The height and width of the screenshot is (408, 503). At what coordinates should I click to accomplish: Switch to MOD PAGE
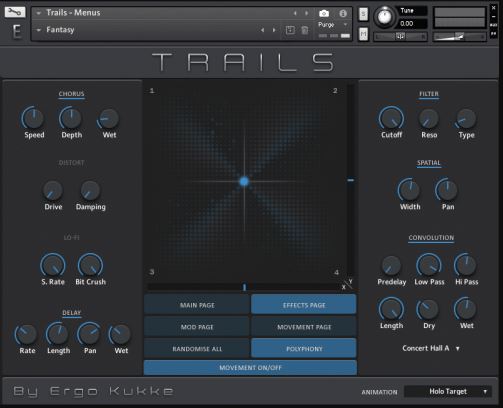pos(197,327)
